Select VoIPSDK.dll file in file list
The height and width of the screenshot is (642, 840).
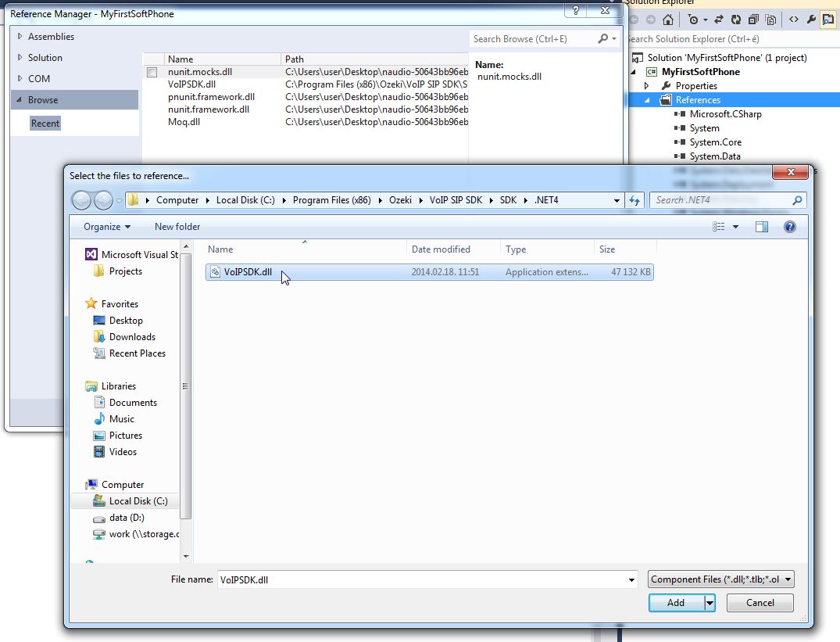pos(429,271)
